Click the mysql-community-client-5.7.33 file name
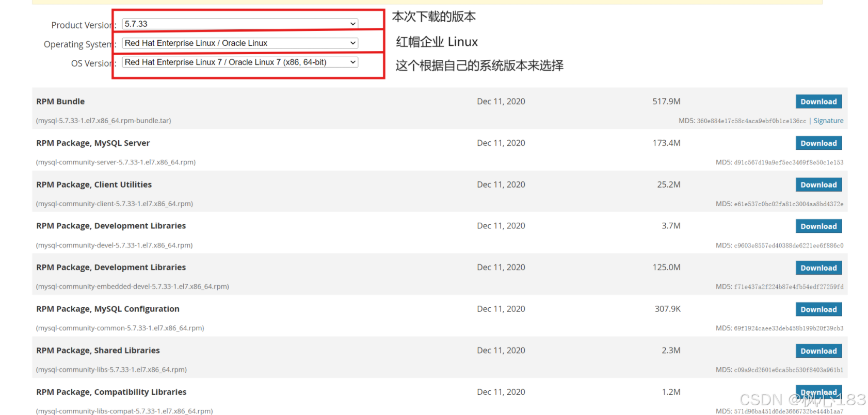The image size is (868, 415). [115, 204]
